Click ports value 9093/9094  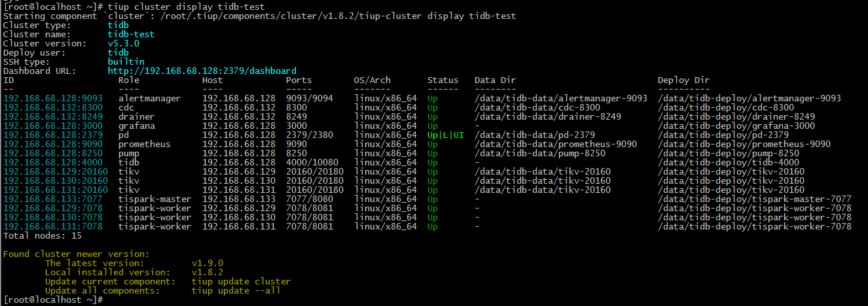[x=310, y=98]
